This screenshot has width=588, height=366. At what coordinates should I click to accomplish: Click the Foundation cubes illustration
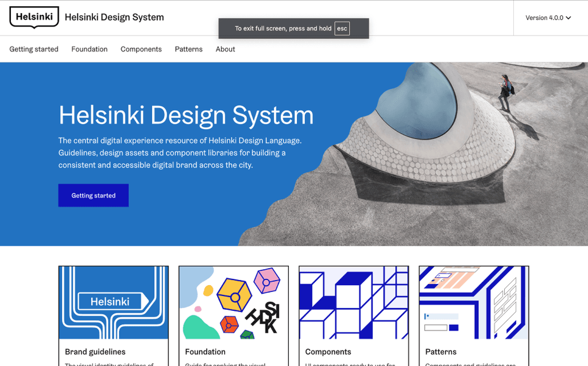click(233, 302)
